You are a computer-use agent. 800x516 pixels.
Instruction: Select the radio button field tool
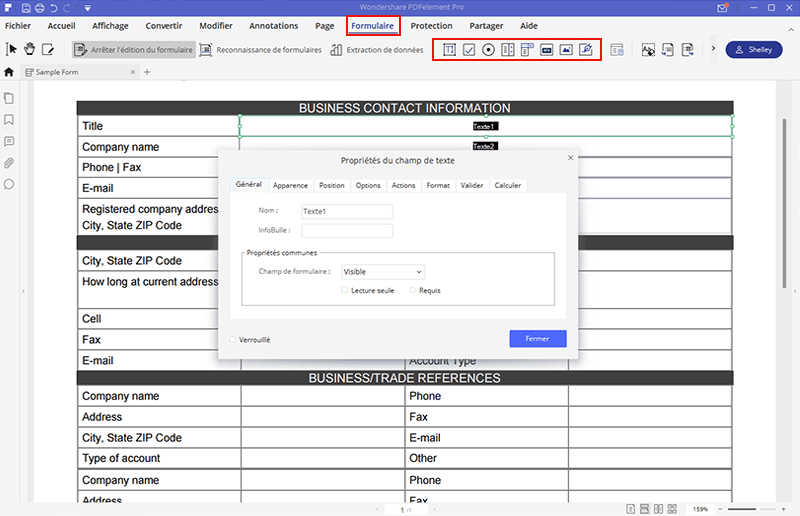[x=488, y=49]
